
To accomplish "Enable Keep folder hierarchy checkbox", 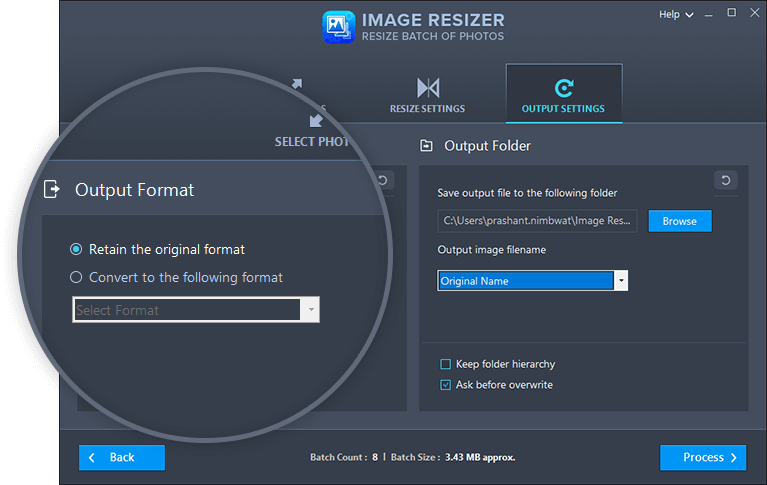I will point(446,364).
